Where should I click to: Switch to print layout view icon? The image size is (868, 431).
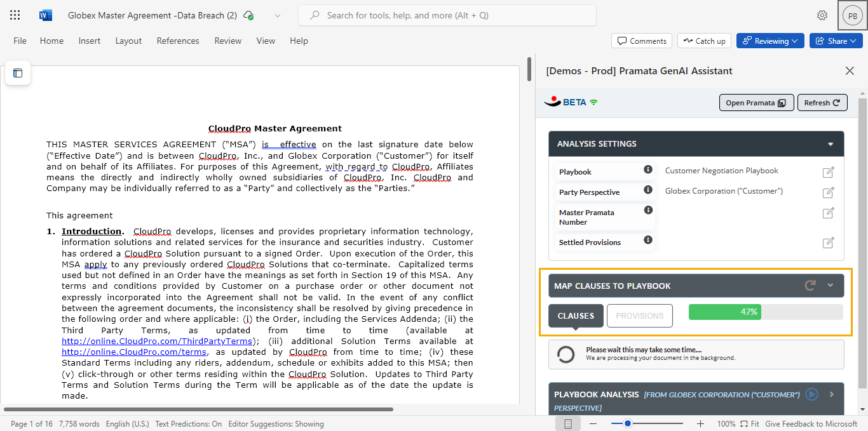coord(568,423)
